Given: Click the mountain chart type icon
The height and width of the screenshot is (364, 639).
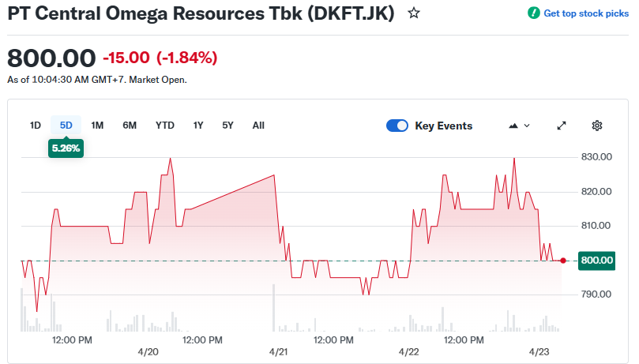Looking at the screenshot, I should pos(514,126).
